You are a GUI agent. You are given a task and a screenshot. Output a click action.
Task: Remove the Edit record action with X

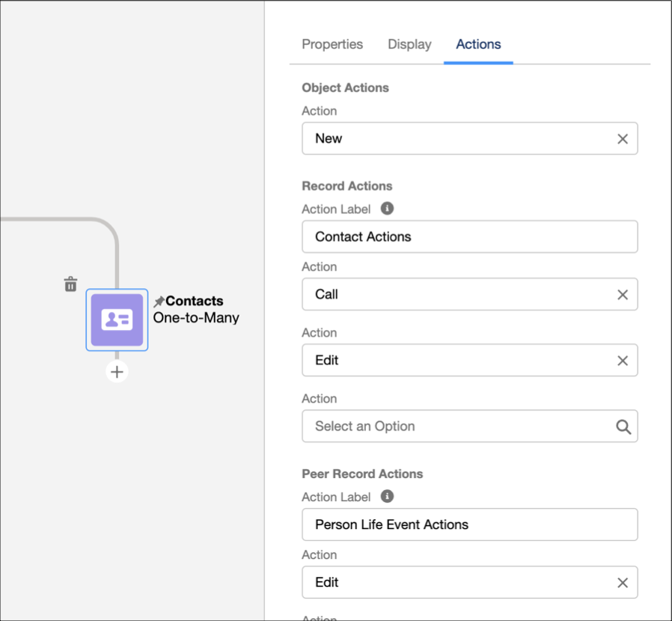pyautogui.click(x=623, y=360)
